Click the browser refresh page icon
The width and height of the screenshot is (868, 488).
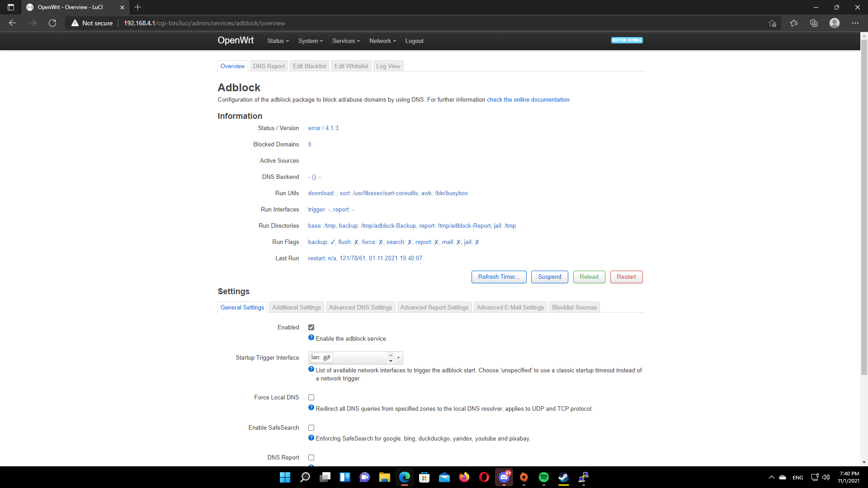(52, 23)
